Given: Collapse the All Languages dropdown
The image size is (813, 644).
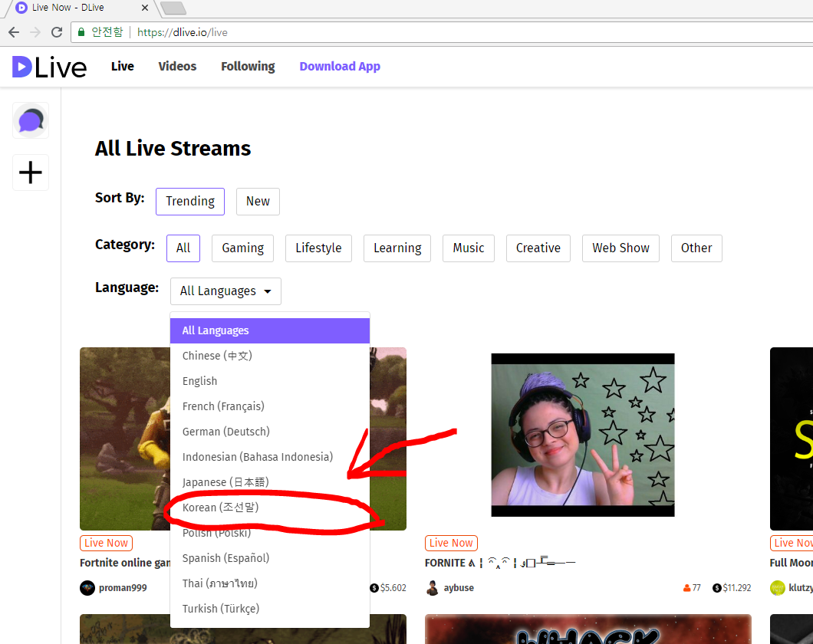Looking at the screenshot, I should tap(225, 291).
